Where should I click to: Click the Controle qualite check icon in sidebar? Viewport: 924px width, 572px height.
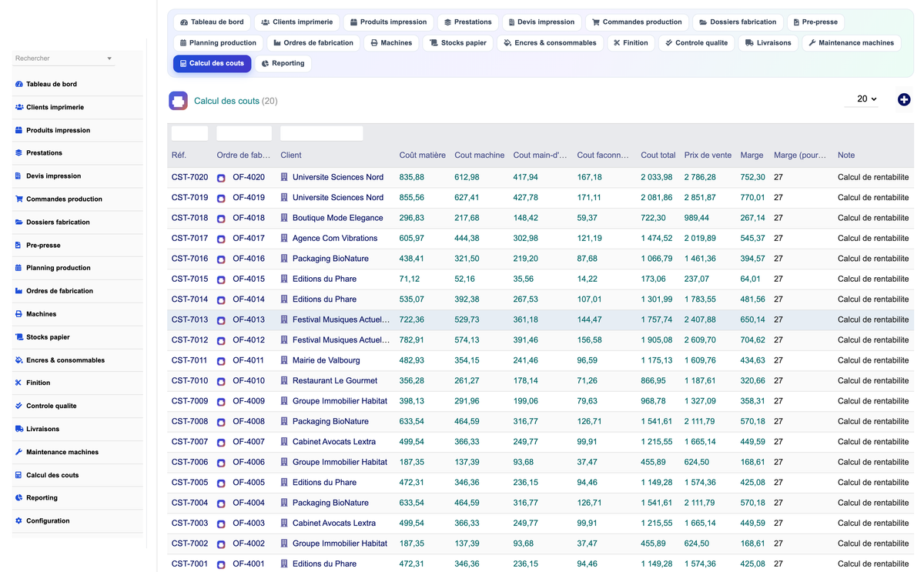click(19, 406)
